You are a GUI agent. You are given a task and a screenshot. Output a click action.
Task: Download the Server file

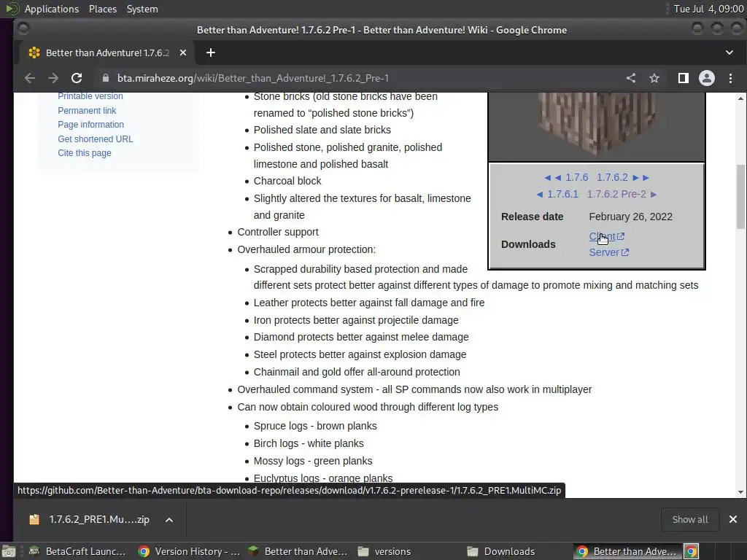point(609,252)
